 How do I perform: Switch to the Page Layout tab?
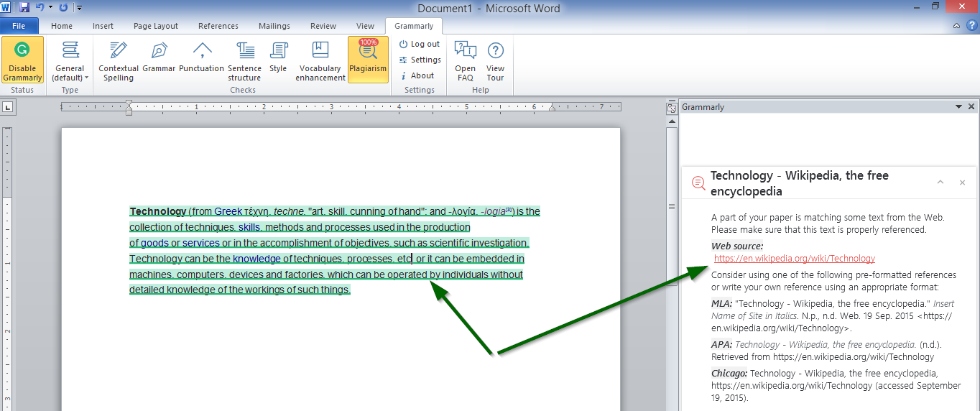[155, 26]
